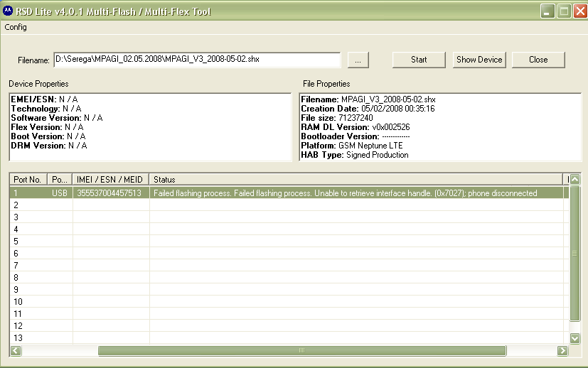Click the horizontal scrollbar thumb

pos(302,351)
